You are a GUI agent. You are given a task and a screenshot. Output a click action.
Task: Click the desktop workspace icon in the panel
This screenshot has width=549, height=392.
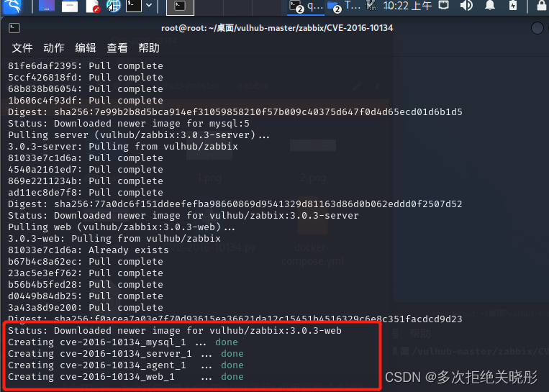[x=47, y=6]
